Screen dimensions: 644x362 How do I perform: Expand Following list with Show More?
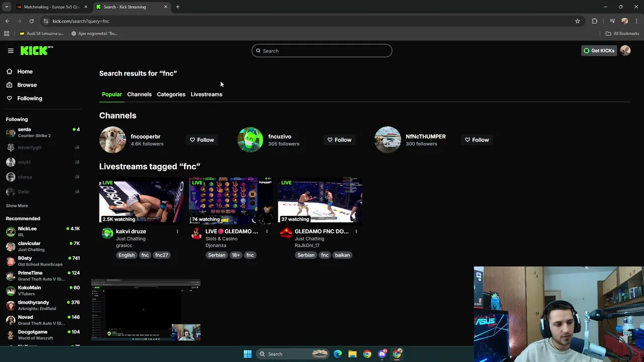[x=17, y=206]
